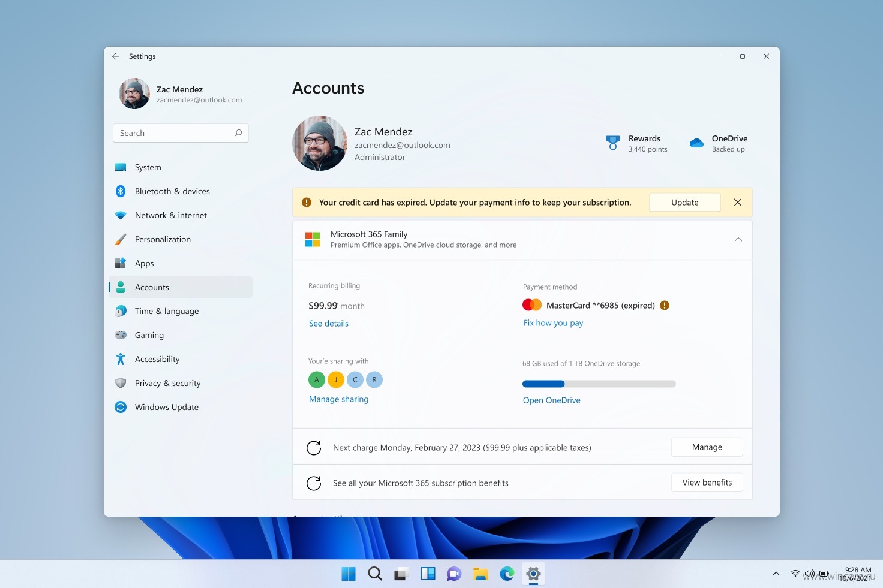Click the View benefits button
Image resolution: width=883 pixels, height=588 pixels.
[x=707, y=483]
